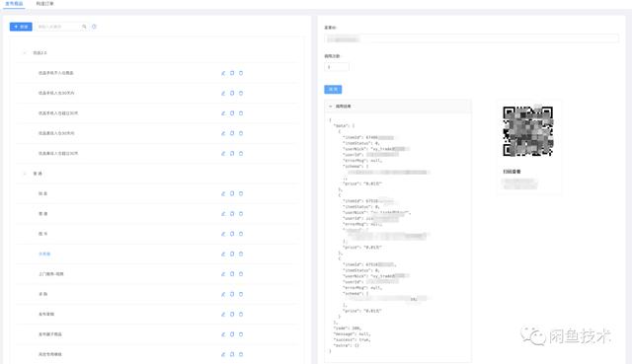This screenshot has height=364, width=632.
Task: Select the first item under the top group
Action: point(55,73)
